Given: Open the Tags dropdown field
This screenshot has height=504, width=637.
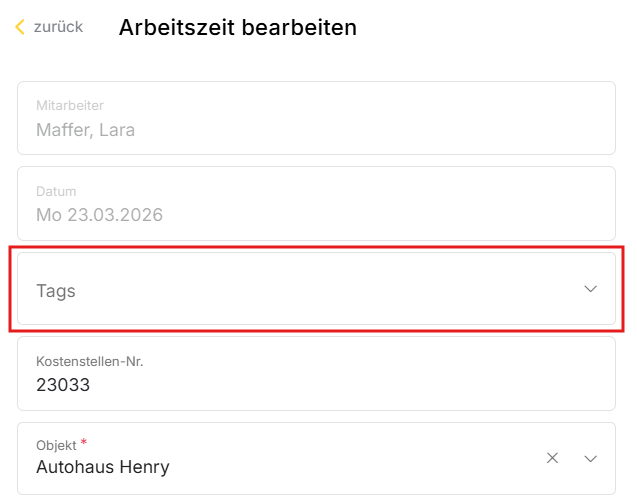Looking at the screenshot, I should click(300, 290).
